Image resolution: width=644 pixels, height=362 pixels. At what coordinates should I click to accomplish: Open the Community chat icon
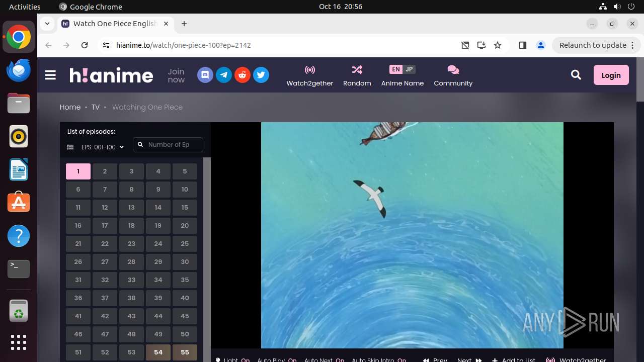[x=453, y=69]
